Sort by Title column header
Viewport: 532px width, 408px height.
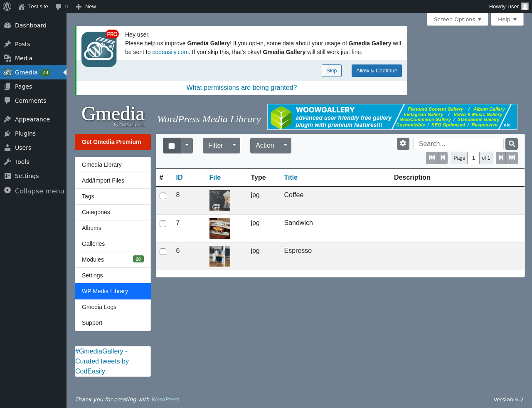point(291,178)
